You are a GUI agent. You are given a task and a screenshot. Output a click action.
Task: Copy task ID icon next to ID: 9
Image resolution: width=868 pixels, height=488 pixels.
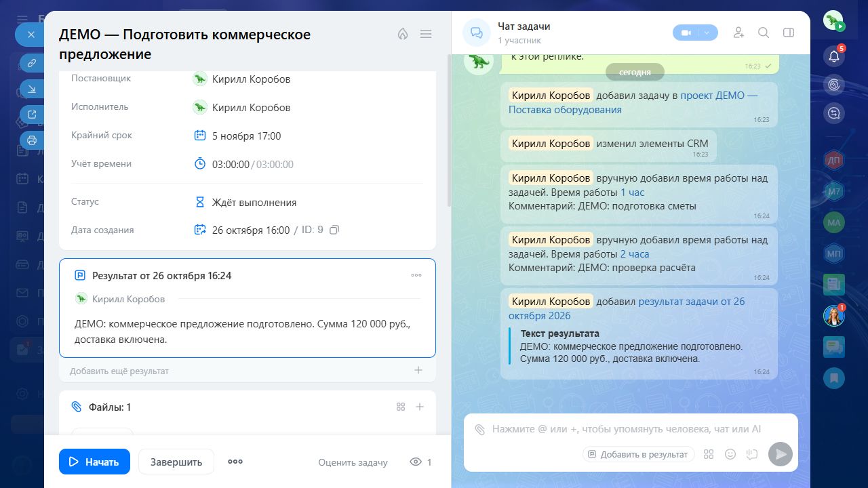tap(334, 230)
